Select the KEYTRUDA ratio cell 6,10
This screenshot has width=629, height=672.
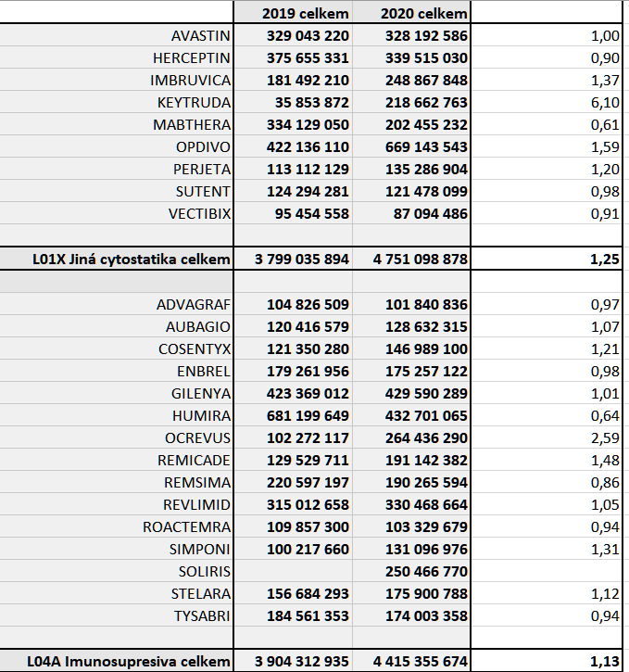[547, 102]
